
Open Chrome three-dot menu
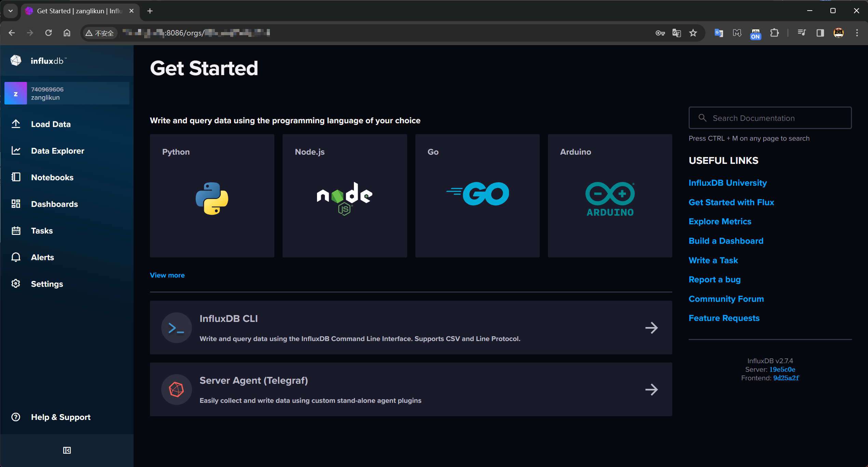point(857,33)
